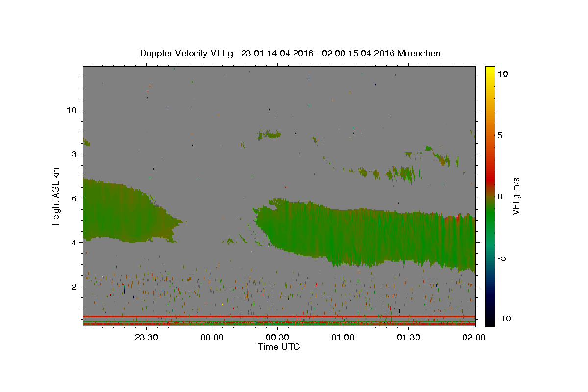Click the 2 km height tick label
Screen dimensions: 588x392
click(x=73, y=286)
